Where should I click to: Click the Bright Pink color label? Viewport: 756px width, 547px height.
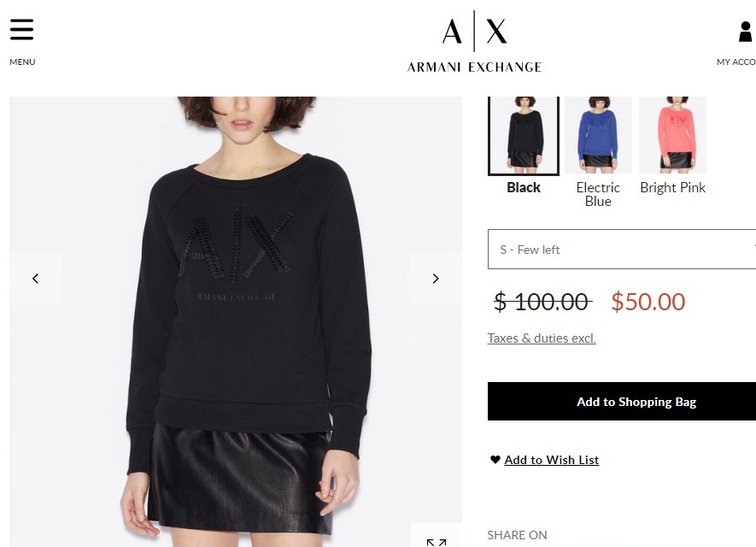coord(672,188)
